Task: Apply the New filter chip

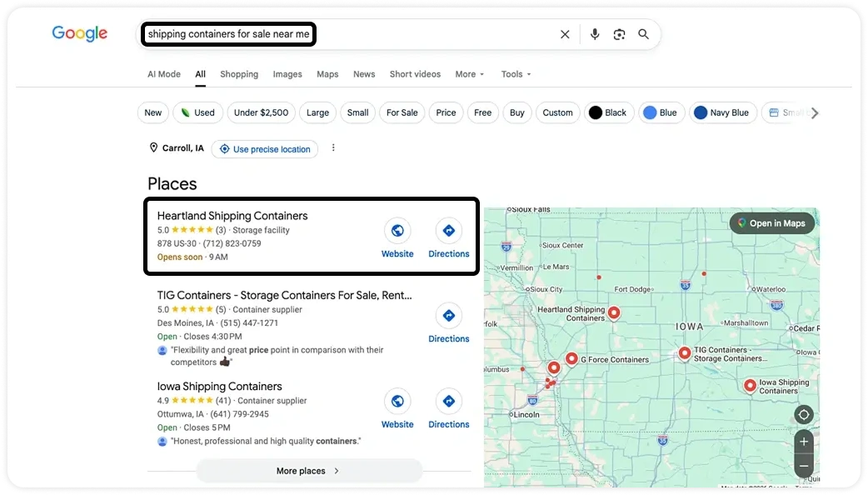Action: coord(152,113)
